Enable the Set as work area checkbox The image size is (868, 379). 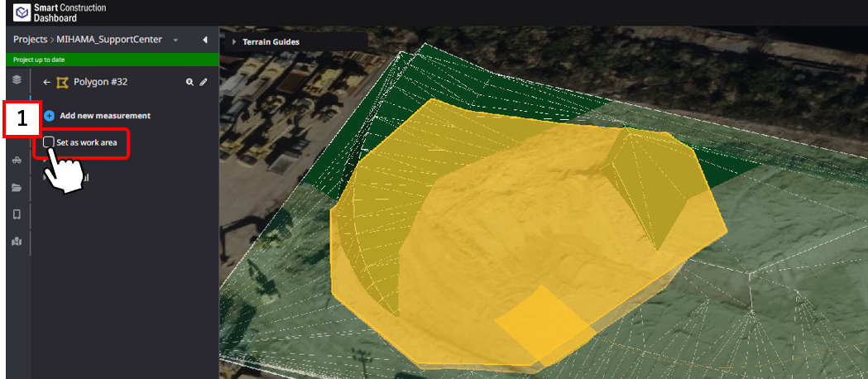point(50,142)
